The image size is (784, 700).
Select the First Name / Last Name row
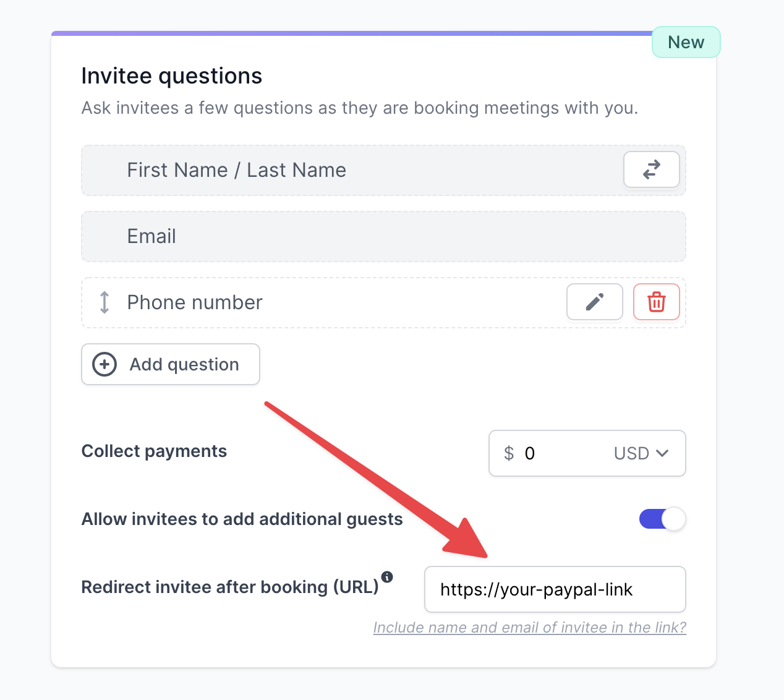click(383, 170)
